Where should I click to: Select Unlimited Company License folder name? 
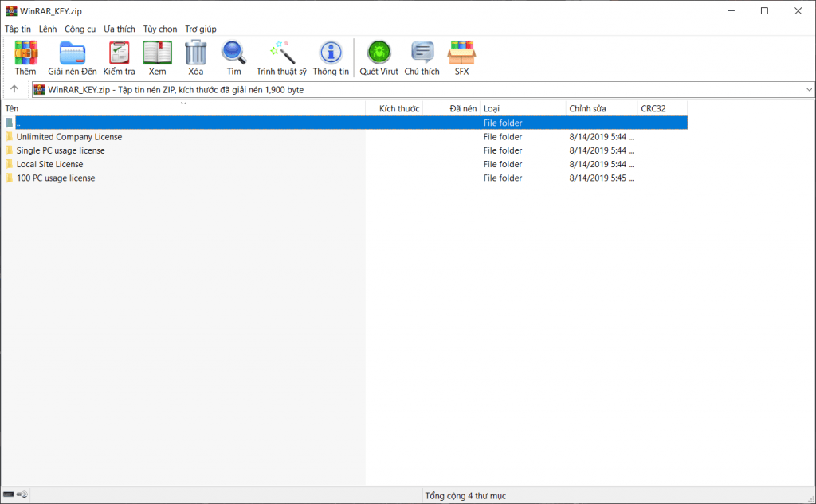pyautogui.click(x=69, y=137)
